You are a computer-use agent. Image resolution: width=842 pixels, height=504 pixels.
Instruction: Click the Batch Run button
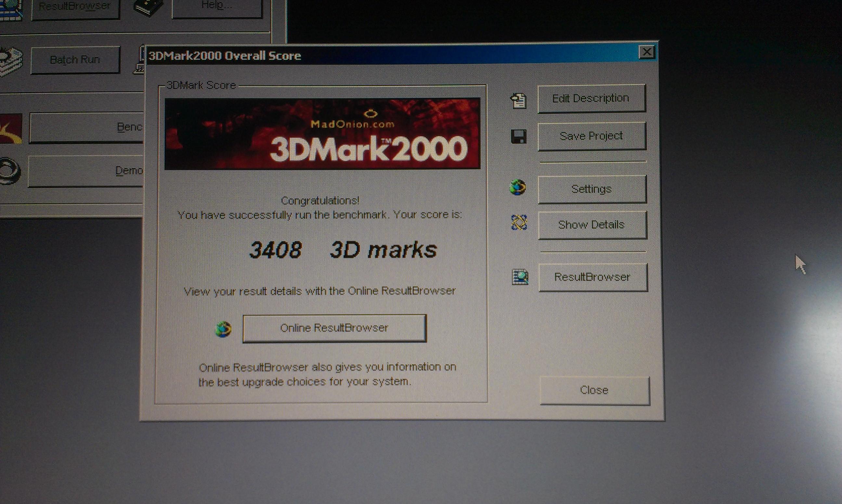pyautogui.click(x=75, y=60)
